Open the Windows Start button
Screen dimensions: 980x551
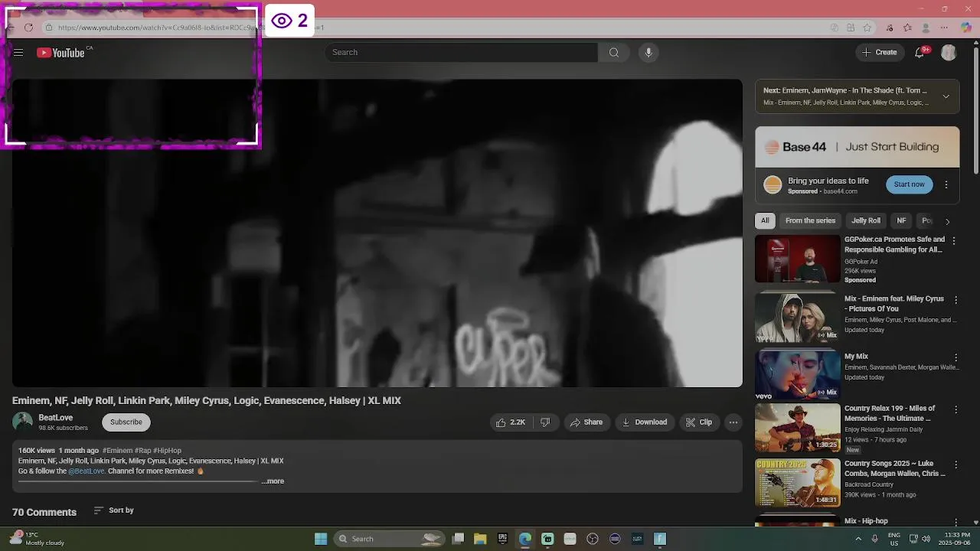(321, 539)
